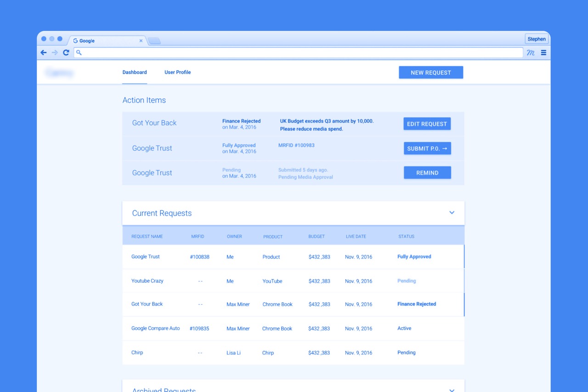Click the Current Requests section title

(162, 213)
